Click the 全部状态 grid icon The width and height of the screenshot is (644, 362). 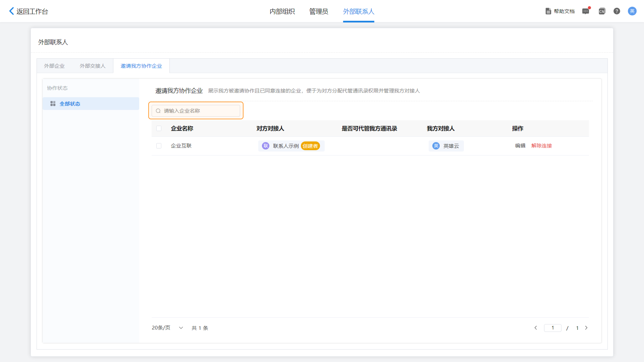click(53, 104)
